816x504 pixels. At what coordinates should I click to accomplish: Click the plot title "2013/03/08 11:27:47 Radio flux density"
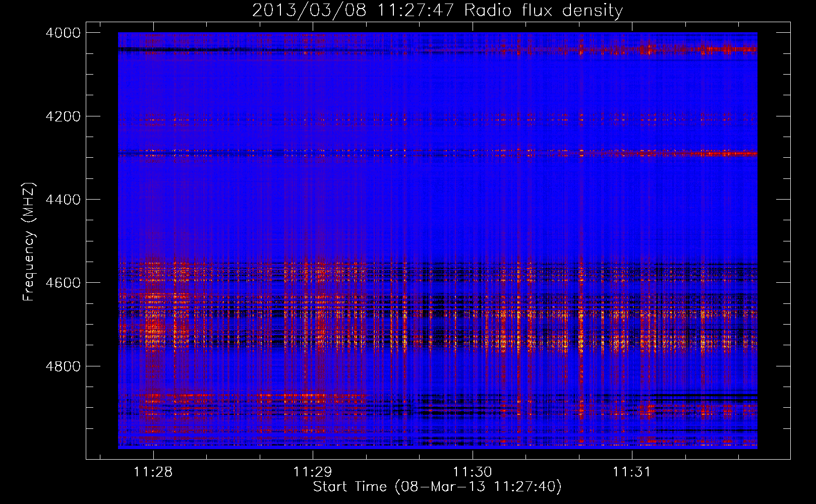coord(437,10)
